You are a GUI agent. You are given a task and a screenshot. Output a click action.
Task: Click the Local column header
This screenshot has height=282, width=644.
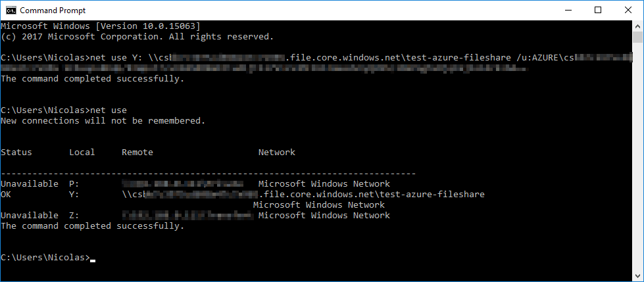(x=82, y=153)
